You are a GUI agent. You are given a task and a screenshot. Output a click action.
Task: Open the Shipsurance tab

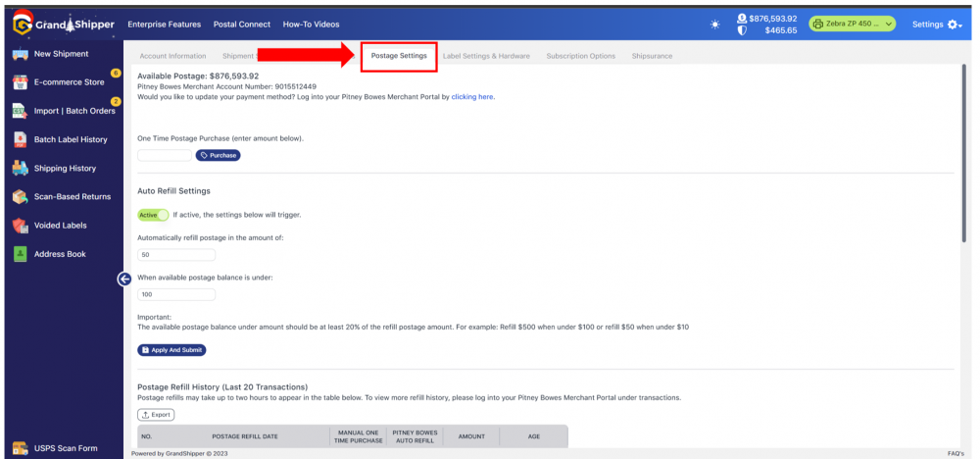coord(652,56)
